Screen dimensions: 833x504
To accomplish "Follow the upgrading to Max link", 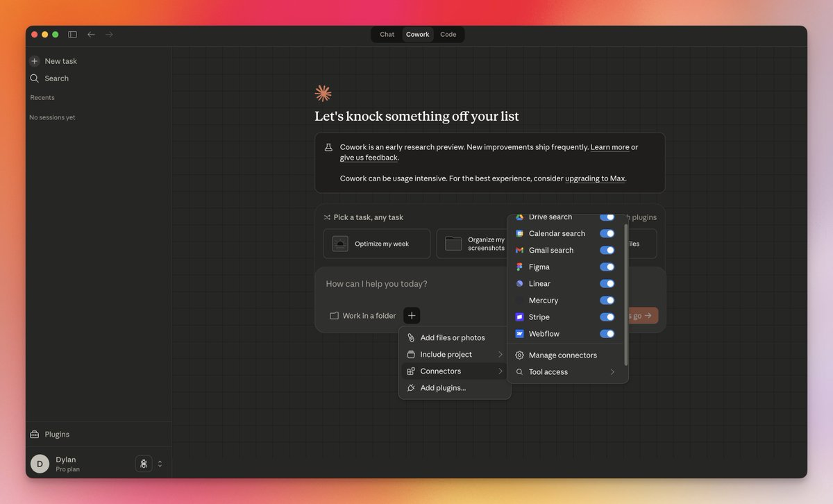I will pyautogui.click(x=595, y=178).
